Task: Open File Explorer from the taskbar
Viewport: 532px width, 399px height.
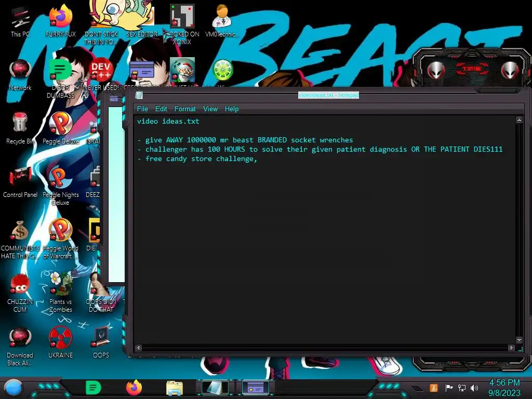Action: 175,389
